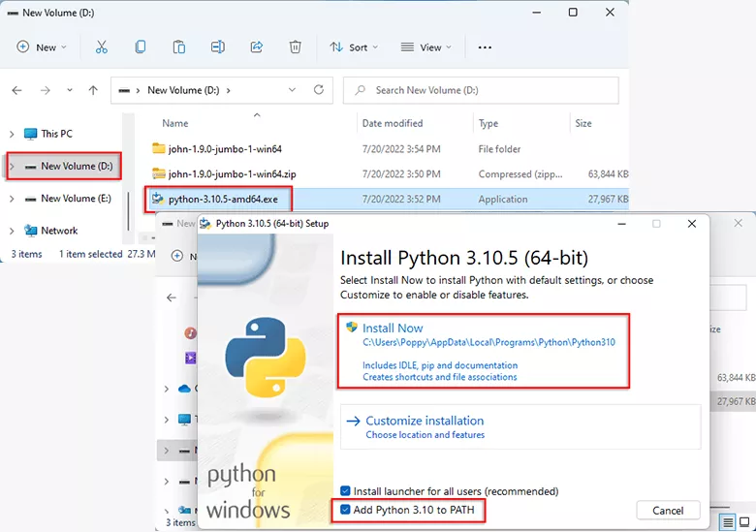Expand This PC in navigation pane
The width and height of the screenshot is (756, 532).
[x=12, y=134]
